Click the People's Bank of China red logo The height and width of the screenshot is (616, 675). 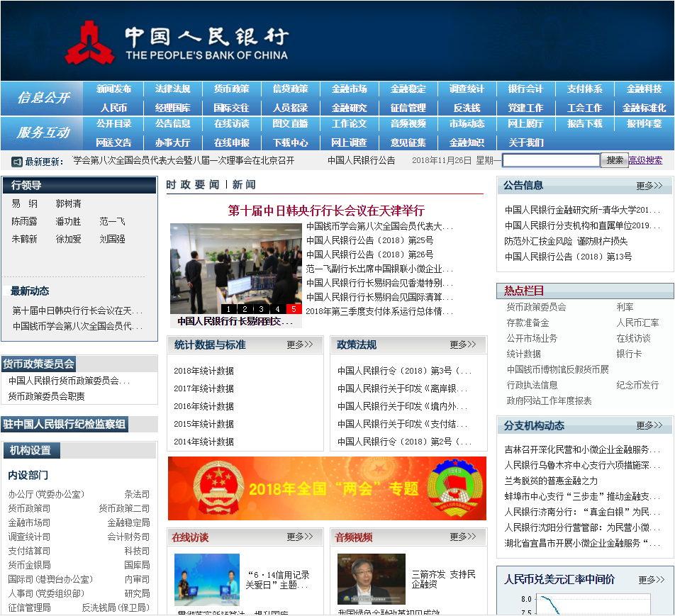(89, 43)
